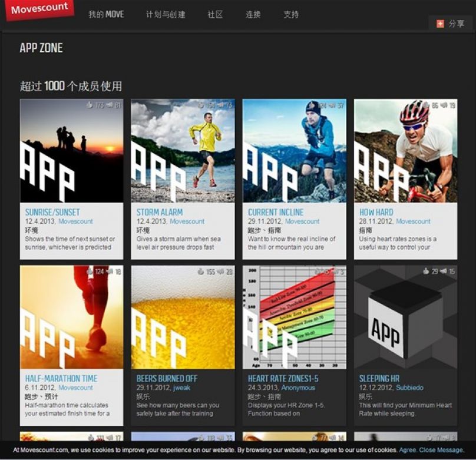Screen dimensions: 476x460
Task: Click thumbs-up icon on Sunrise/Sunset card
Action: coord(90,105)
